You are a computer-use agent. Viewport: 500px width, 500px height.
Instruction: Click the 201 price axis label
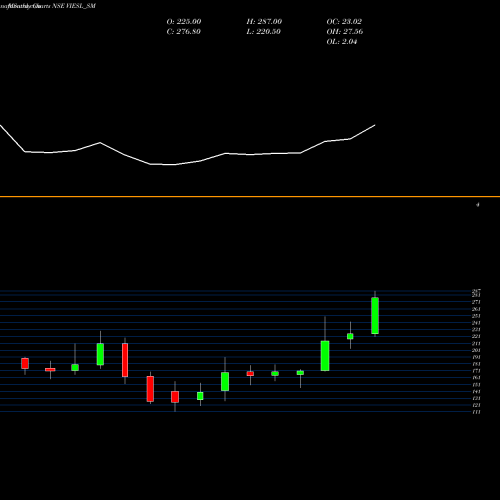pos(476,350)
